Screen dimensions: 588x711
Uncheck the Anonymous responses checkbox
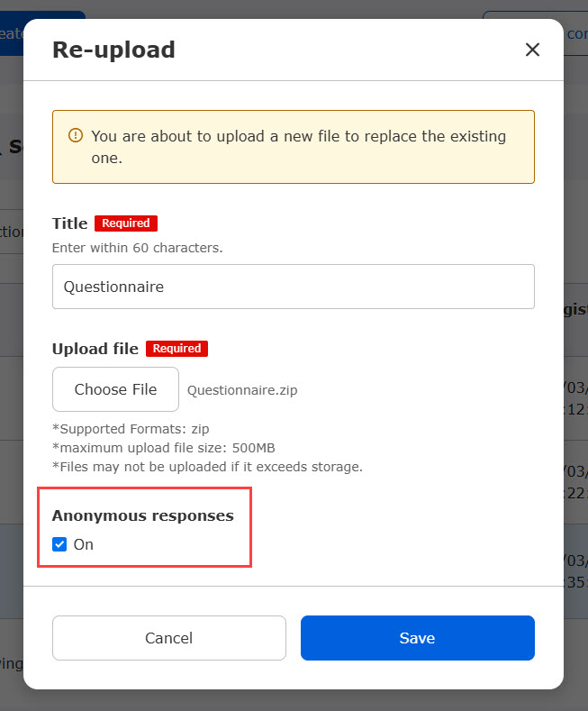pyautogui.click(x=59, y=544)
